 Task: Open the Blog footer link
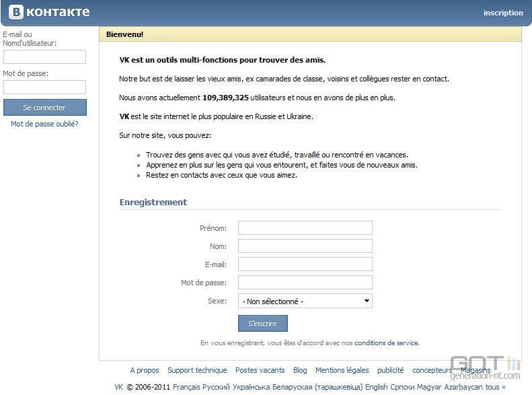point(300,370)
